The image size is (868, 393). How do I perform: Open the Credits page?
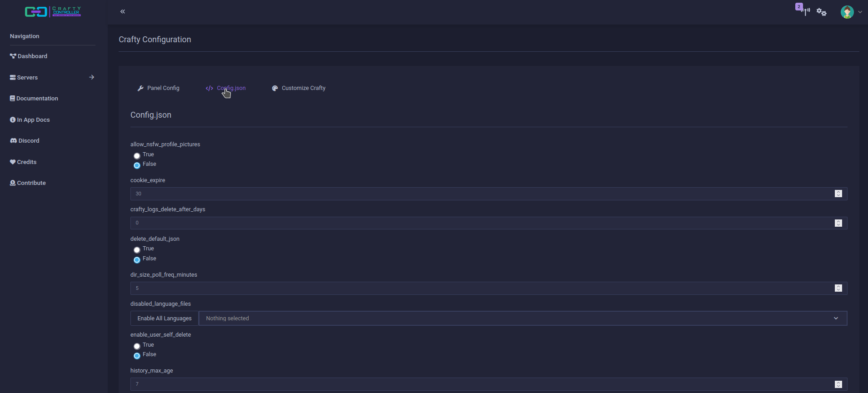[23, 162]
